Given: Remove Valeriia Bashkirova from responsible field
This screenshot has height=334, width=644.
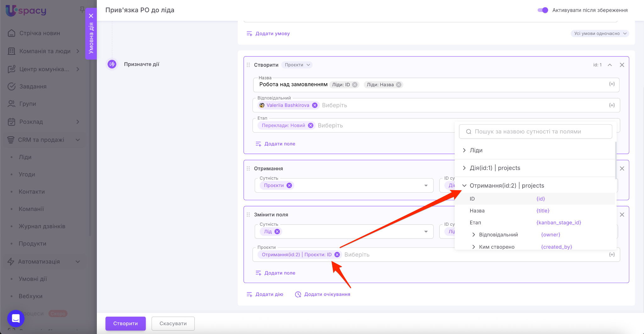Looking at the screenshot, I should pyautogui.click(x=315, y=105).
